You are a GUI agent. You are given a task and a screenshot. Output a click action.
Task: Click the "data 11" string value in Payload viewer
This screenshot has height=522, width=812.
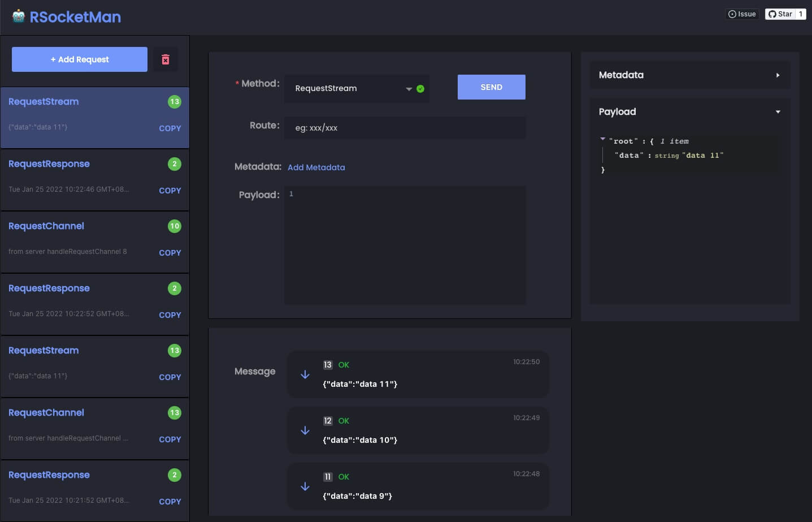(x=703, y=156)
